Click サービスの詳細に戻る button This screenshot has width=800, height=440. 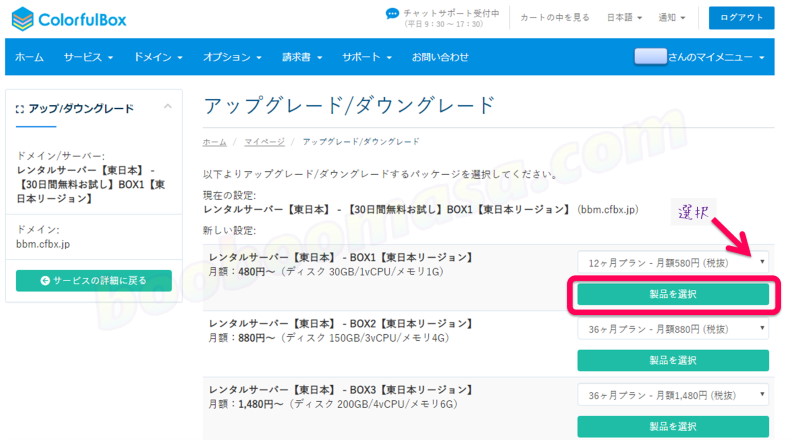94,280
